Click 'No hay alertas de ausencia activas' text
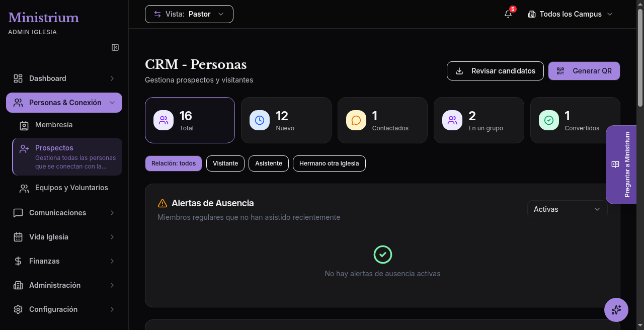This screenshot has height=330, width=644. [x=382, y=274]
